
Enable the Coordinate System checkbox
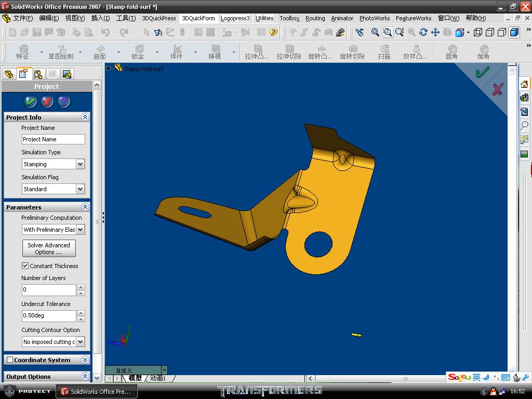tap(10, 360)
